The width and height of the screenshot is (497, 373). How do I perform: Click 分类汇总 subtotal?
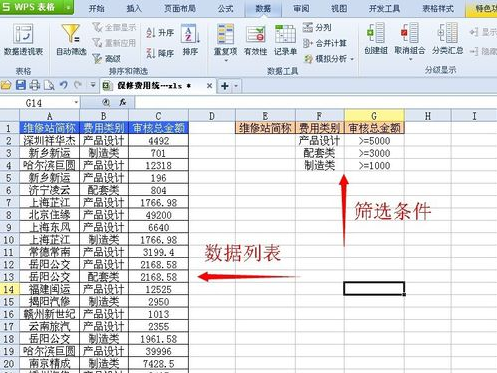(x=448, y=39)
